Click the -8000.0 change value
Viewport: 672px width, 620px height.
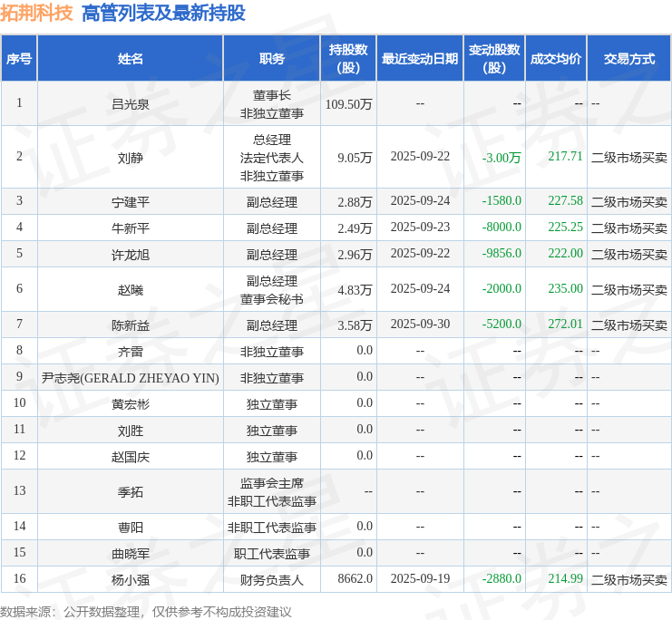point(502,228)
